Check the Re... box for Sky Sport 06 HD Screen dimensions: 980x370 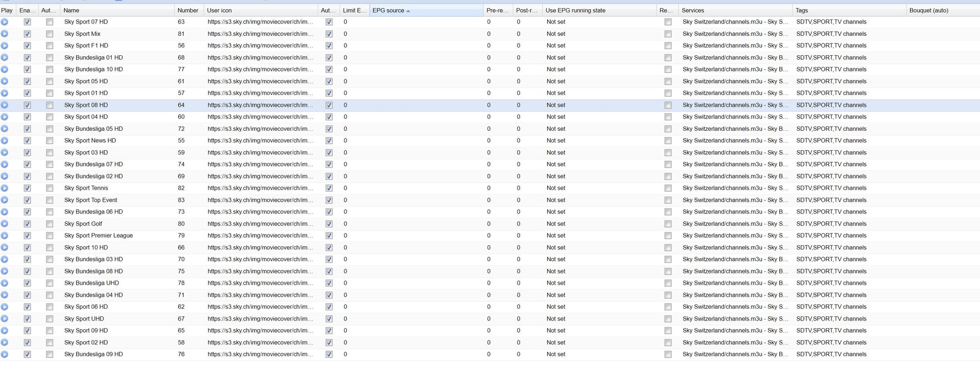pyautogui.click(x=668, y=307)
